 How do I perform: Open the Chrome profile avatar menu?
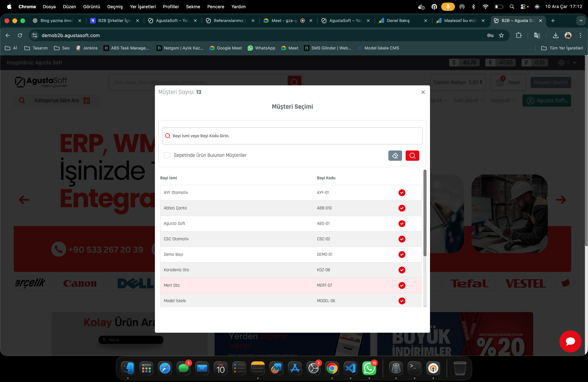click(x=568, y=36)
